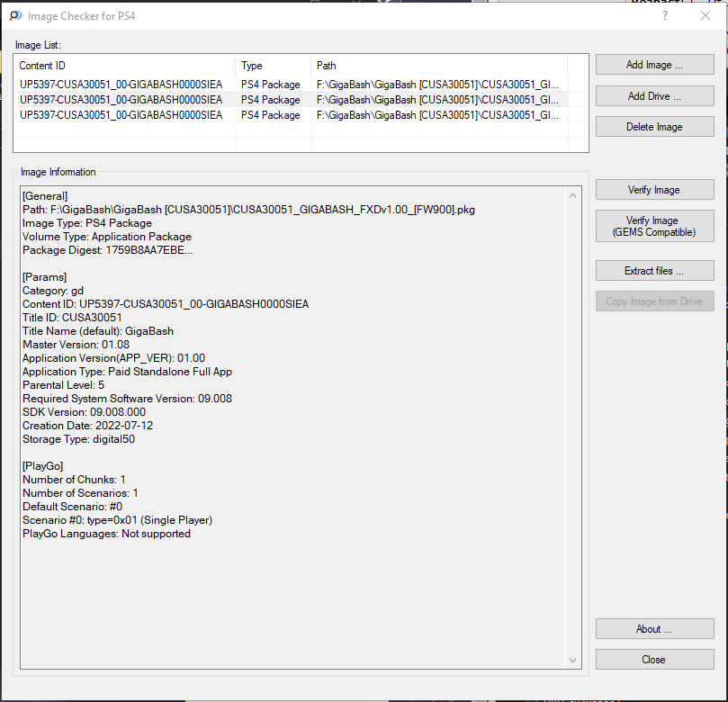Close the window with the X button

(x=706, y=16)
